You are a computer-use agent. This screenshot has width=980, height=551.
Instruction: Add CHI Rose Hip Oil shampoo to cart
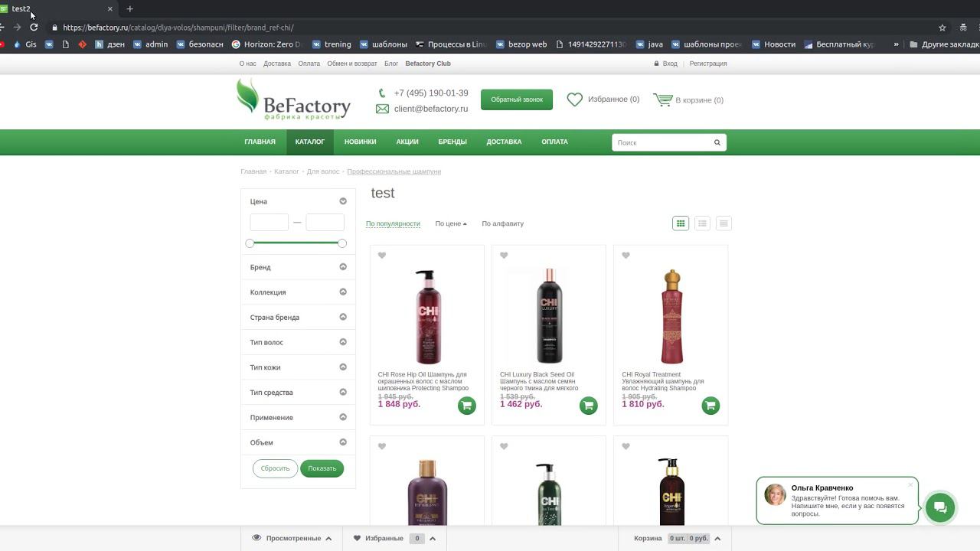466,406
